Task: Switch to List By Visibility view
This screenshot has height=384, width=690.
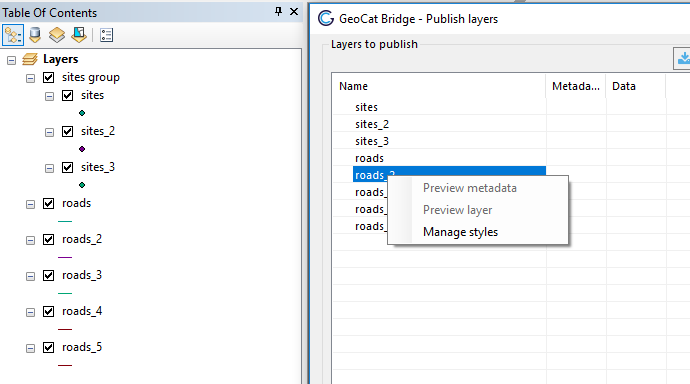Action: pyautogui.click(x=57, y=35)
